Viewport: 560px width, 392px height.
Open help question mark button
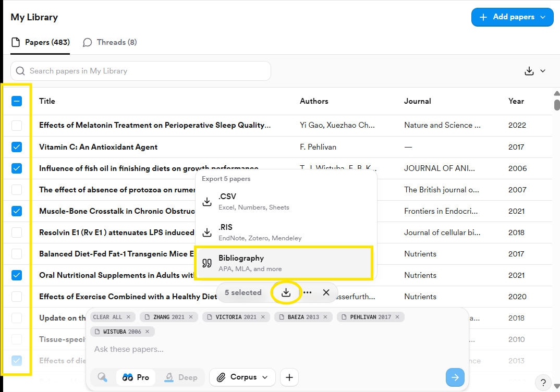pos(543,383)
